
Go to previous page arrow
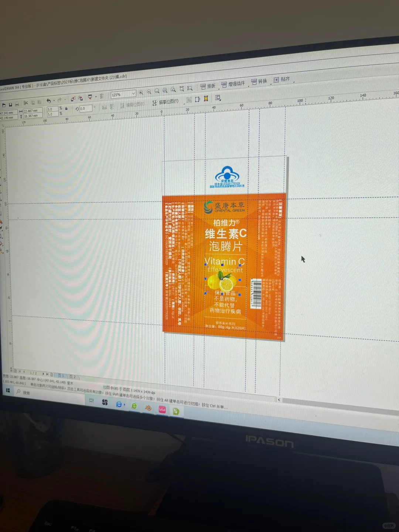24,372
